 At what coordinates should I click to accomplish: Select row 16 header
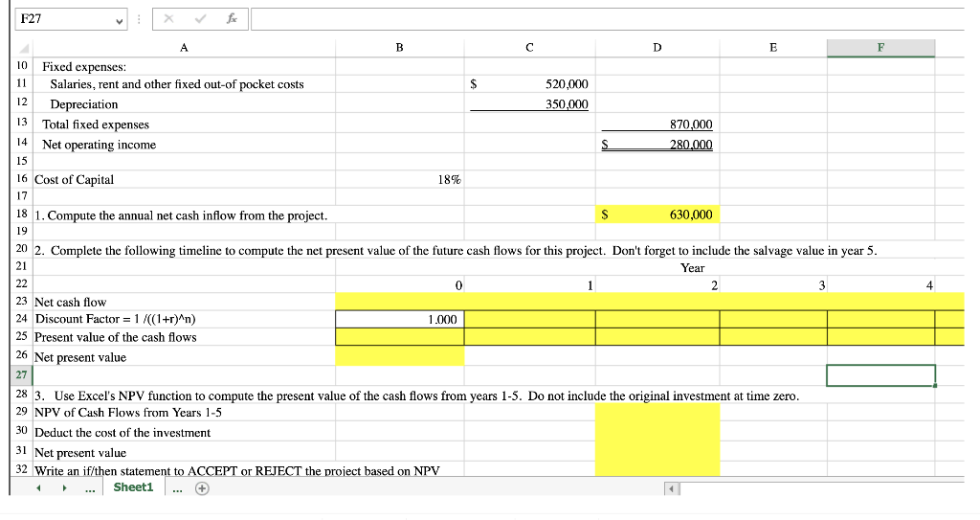pos(22,178)
